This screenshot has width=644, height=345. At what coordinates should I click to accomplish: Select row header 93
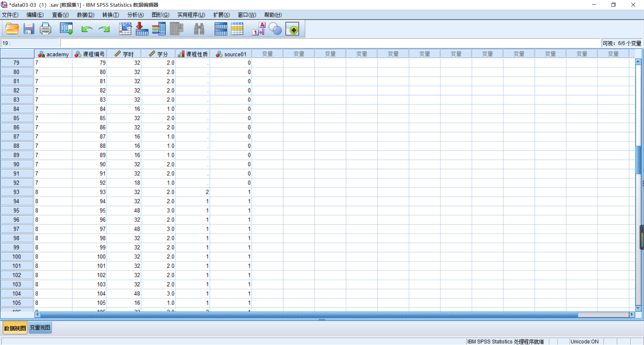tap(17, 192)
